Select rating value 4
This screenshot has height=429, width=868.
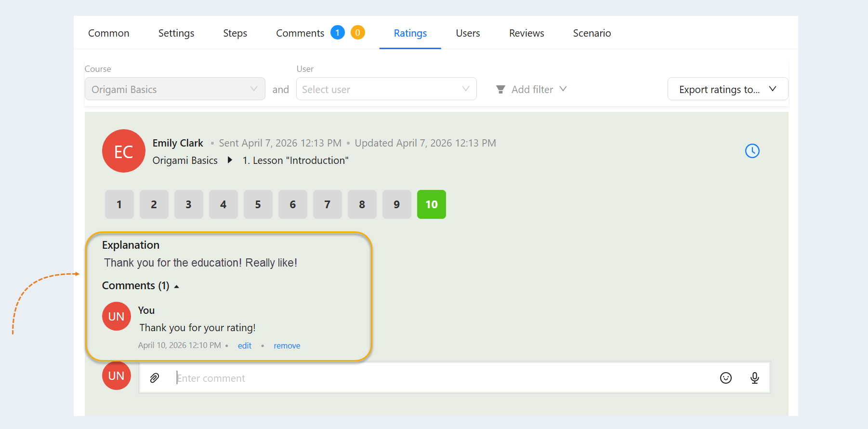click(x=224, y=204)
